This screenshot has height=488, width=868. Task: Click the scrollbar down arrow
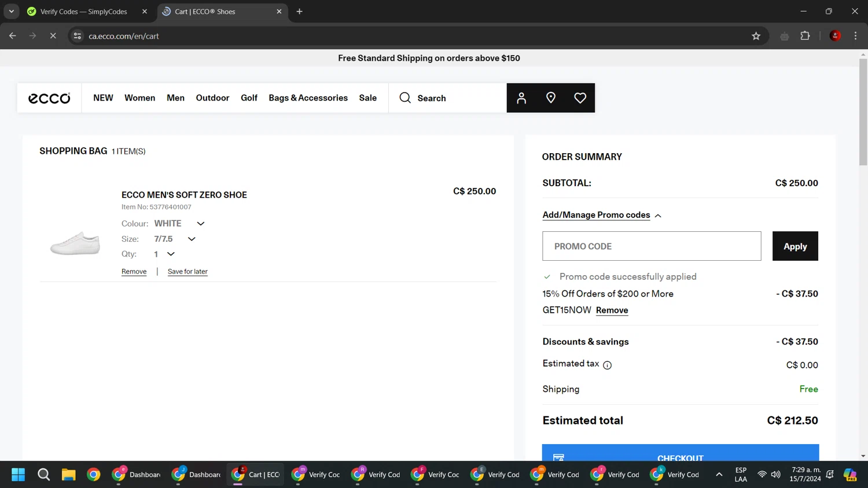point(863,456)
